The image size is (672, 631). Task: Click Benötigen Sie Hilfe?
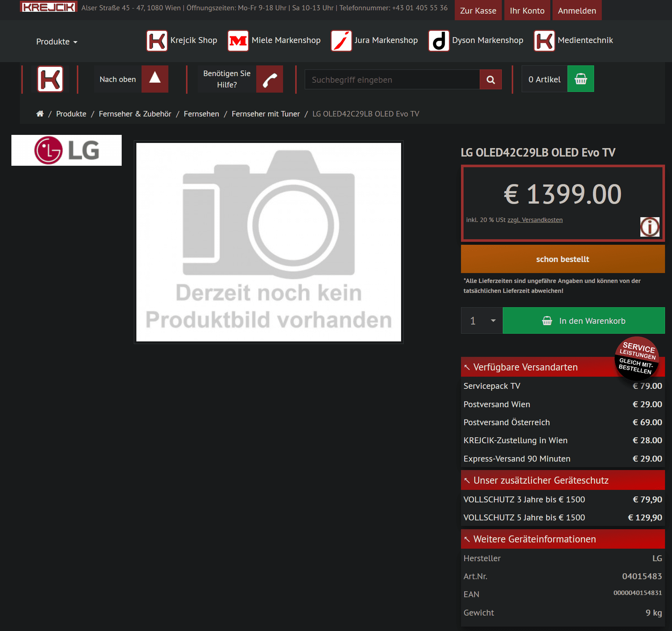(227, 79)
